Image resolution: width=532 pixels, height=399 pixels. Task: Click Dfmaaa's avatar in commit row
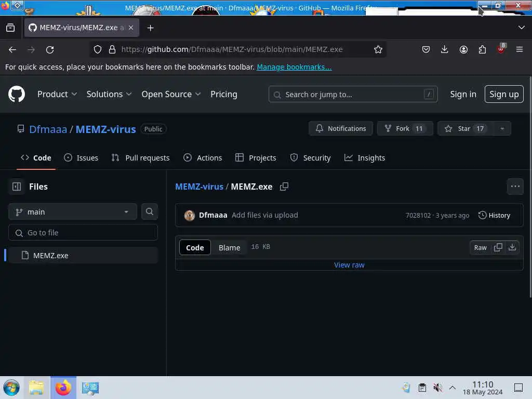tap(189, 215)
